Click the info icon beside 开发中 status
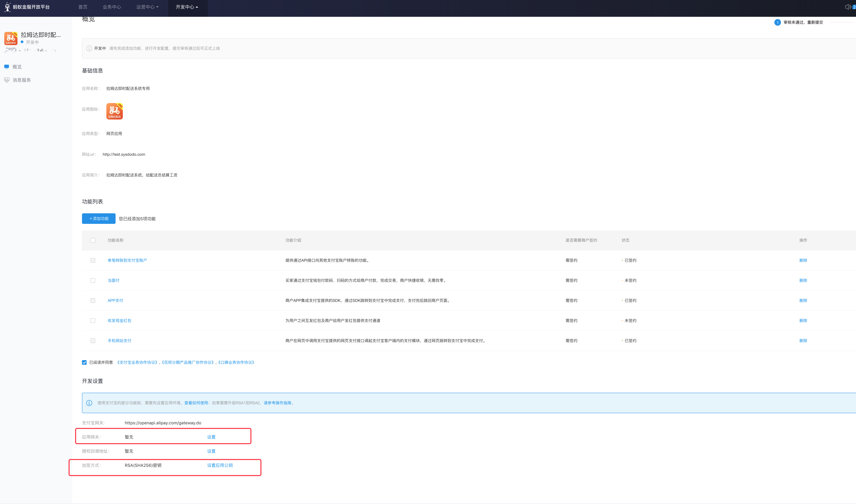This screenshot has width=856, height=504. click(89, 48)
